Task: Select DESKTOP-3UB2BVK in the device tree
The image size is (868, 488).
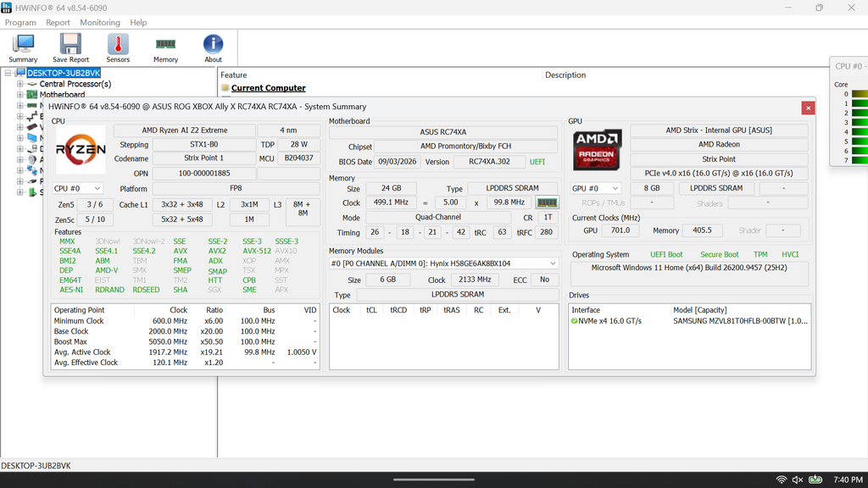Action: [x=64, y=73]
